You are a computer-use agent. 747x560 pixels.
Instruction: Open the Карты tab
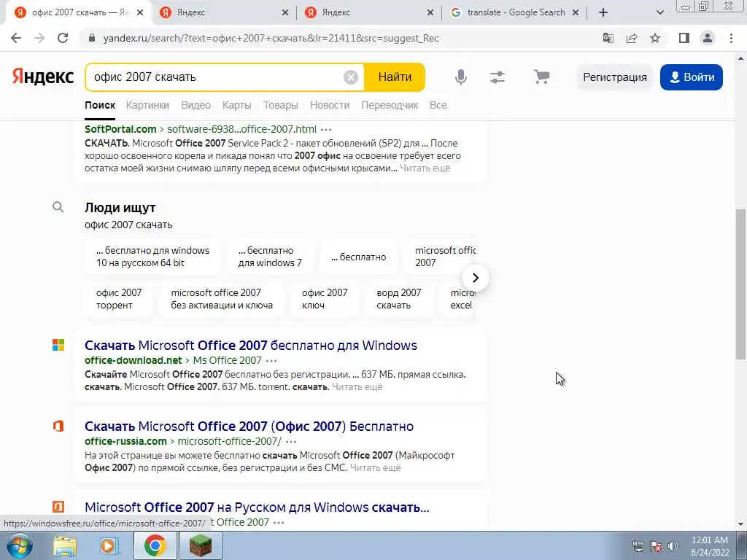(237, 105)
